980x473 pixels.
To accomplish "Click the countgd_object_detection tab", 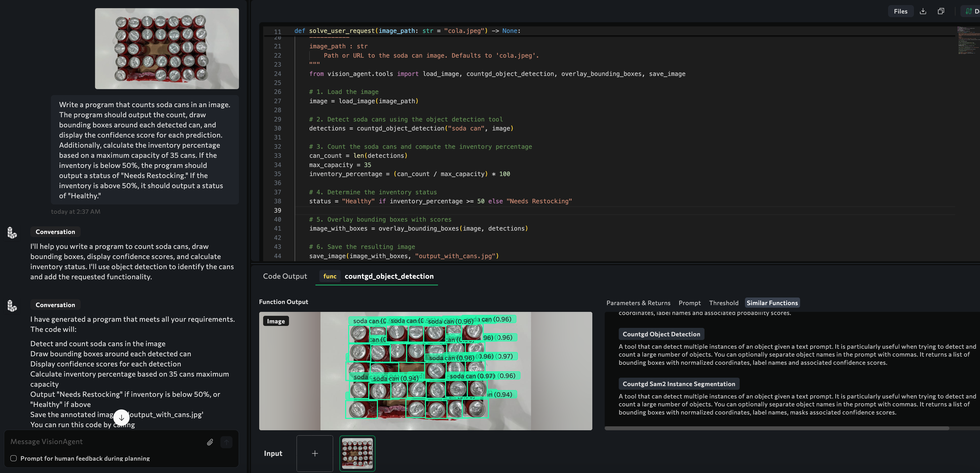I will (x=389, y=276).
